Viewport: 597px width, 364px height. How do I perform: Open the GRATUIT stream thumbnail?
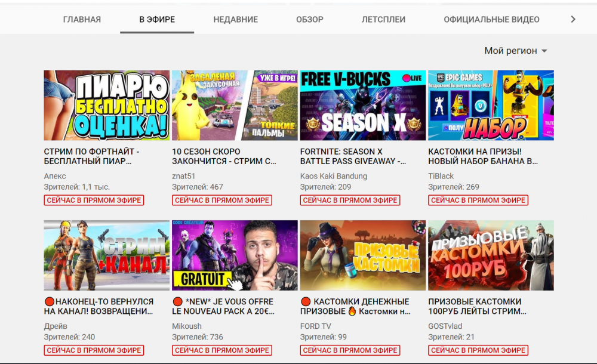235,255
